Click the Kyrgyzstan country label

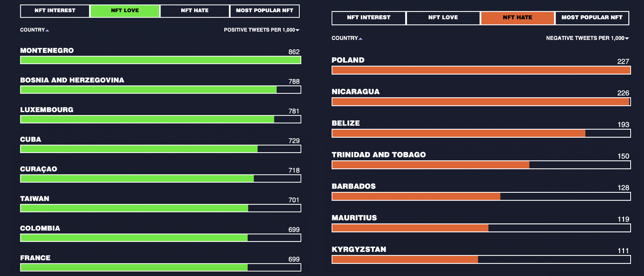point(359,250)
